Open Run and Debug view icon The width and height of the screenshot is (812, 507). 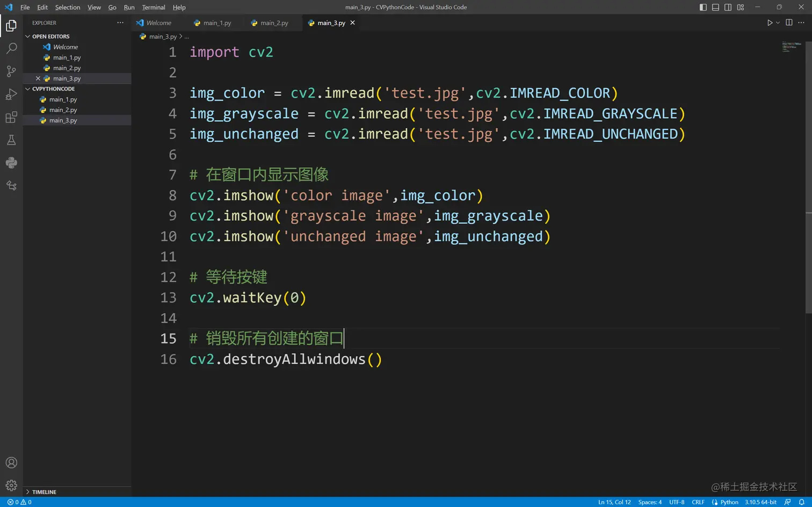pyautogui.click(x=11, y=95)
